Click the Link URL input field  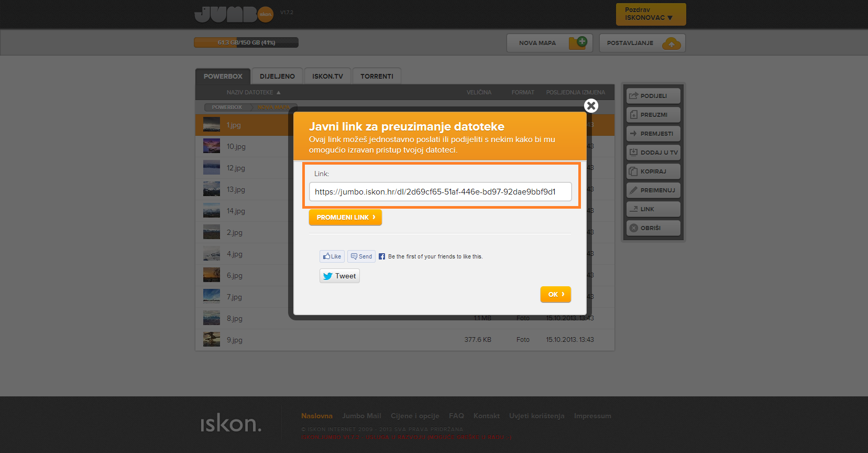coord(440,191)
